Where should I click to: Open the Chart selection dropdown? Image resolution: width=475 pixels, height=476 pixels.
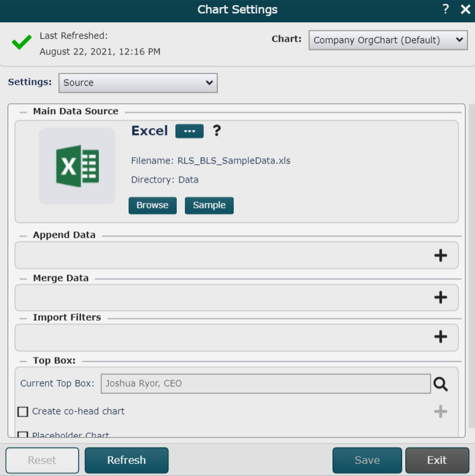pyautogui.click(x=388, y=40)
